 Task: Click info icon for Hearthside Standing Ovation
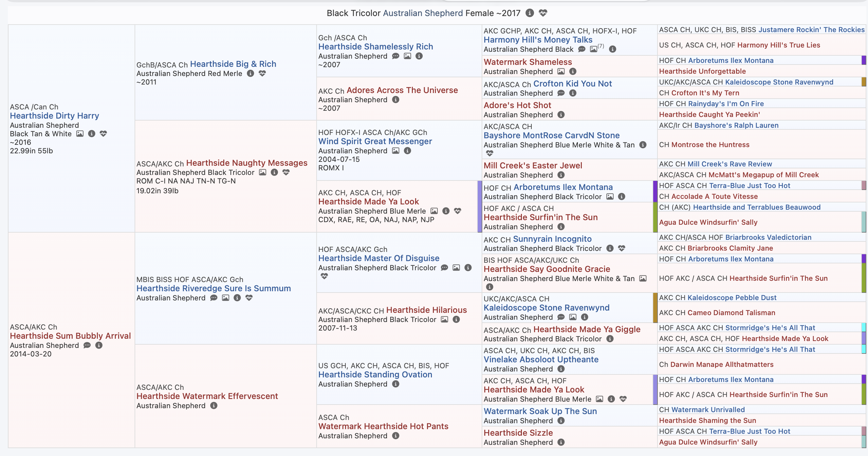(396, 384)
